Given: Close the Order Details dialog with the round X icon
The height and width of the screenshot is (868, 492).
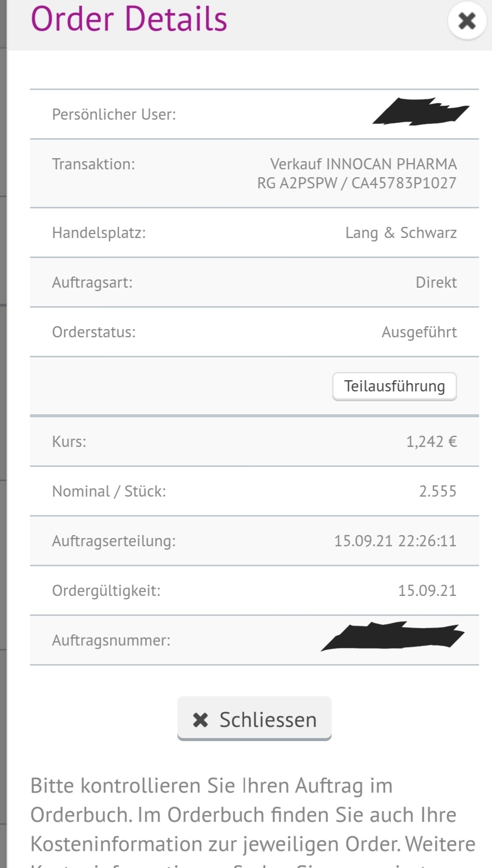Looking at the screenshot, I should point(467,21).
